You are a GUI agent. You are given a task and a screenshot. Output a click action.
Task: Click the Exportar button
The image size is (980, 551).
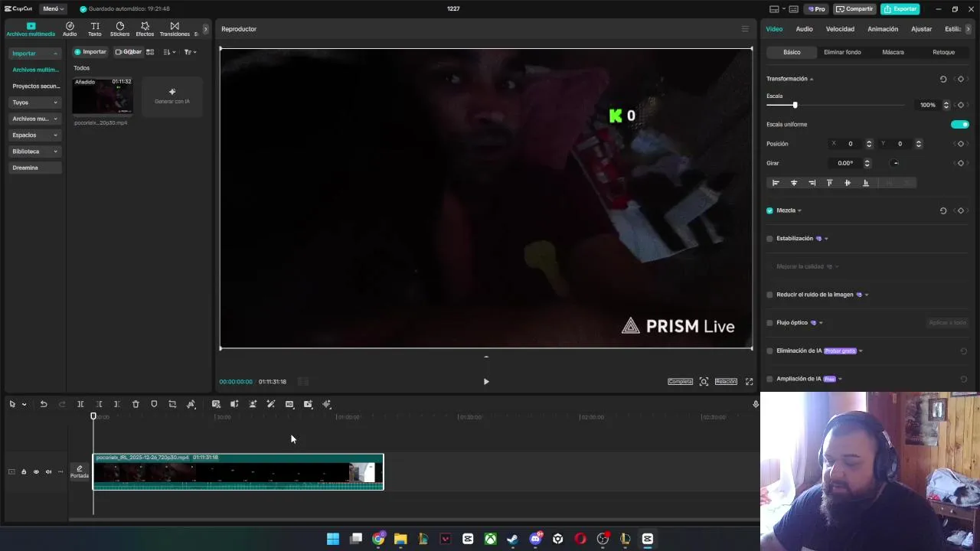(900, 8)
